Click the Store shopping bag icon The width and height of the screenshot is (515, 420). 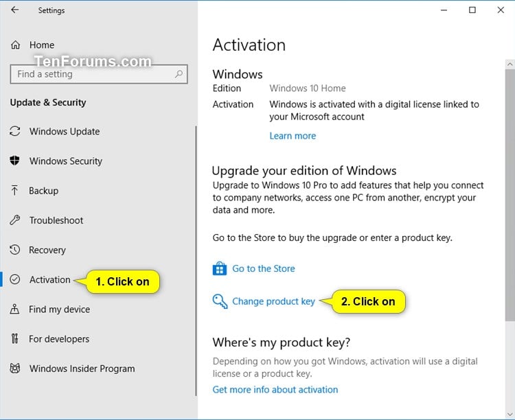point(220,268)
